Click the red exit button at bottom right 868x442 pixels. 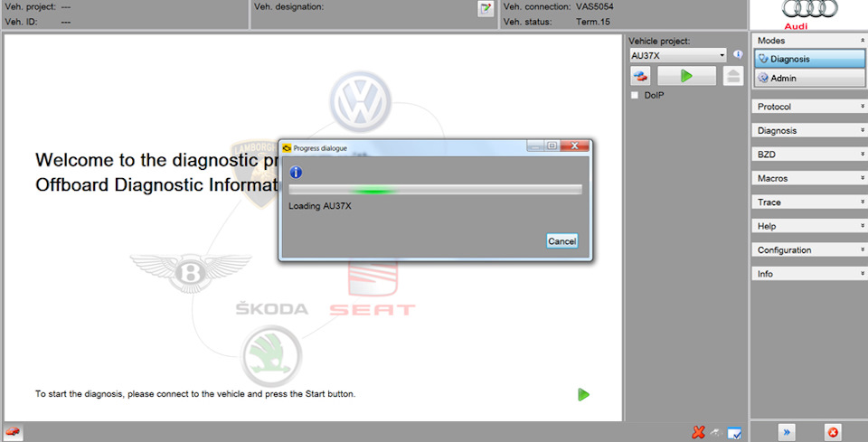(833, 433)
